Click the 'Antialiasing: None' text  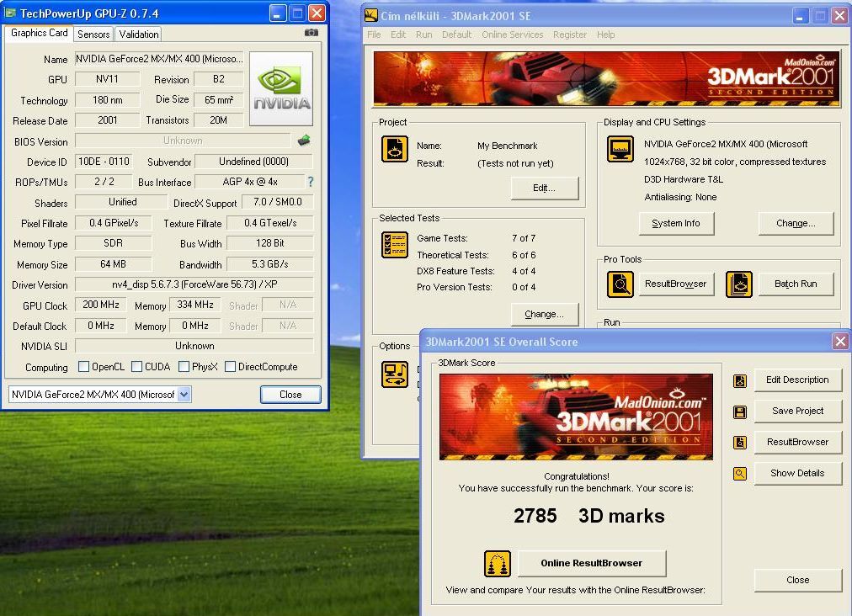pos(680,197)
